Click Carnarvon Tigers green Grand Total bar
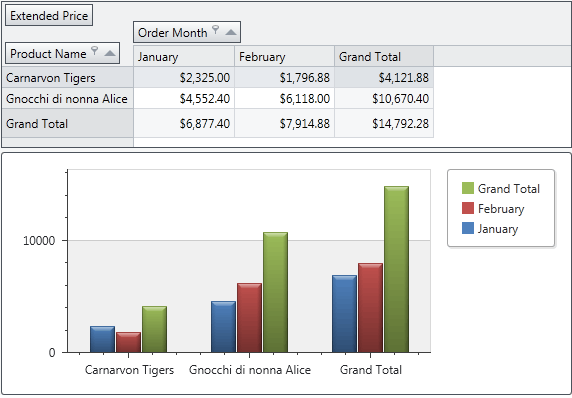Image resolution: width=572 pixels, height=398 pixels. click(x=155, y=329)
